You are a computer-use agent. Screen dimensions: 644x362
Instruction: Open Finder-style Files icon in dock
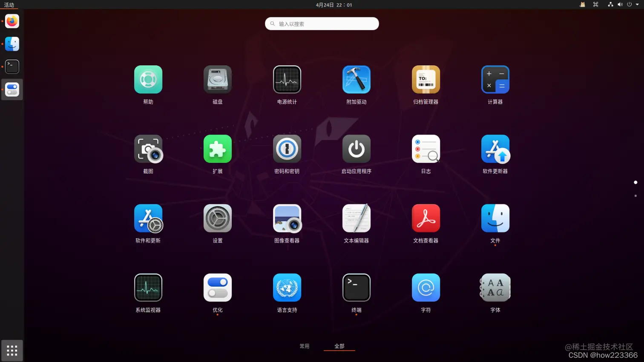pyautogui.click(x=12, y=44)
